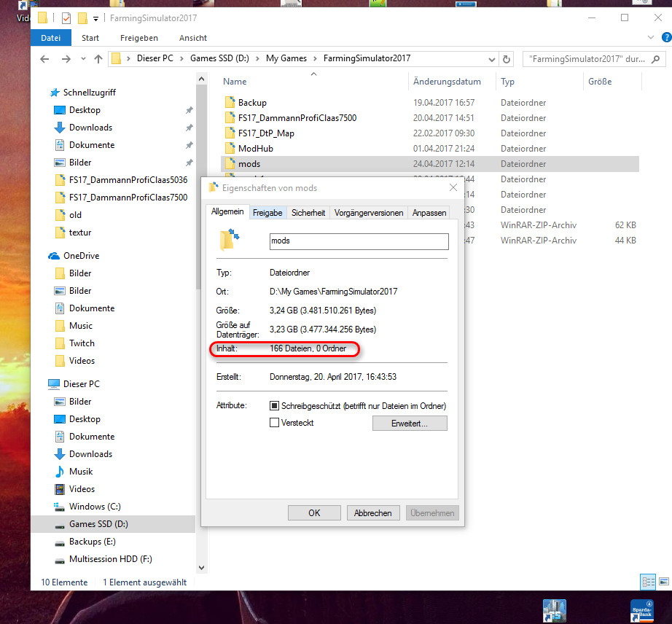Image resolution: width=672 pixels, height=624 pixels.
Task: Open the Ansicht ribbon tab
Action: (192, 38)
